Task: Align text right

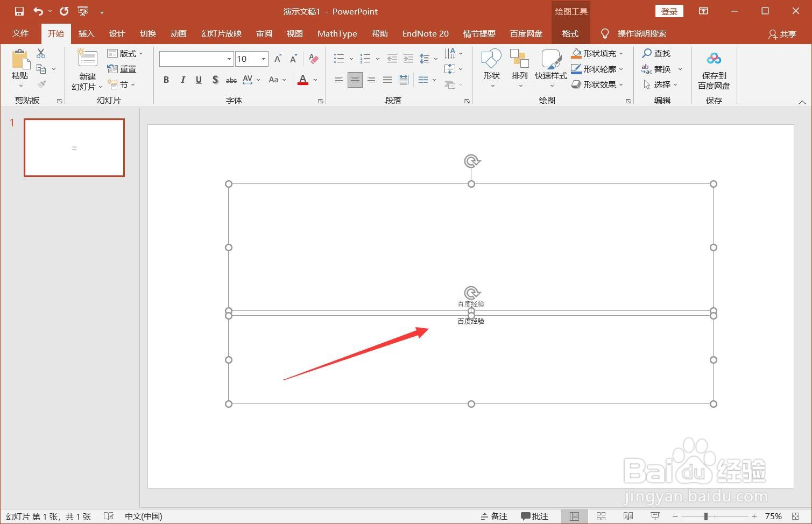Action: tap(371, 80)
